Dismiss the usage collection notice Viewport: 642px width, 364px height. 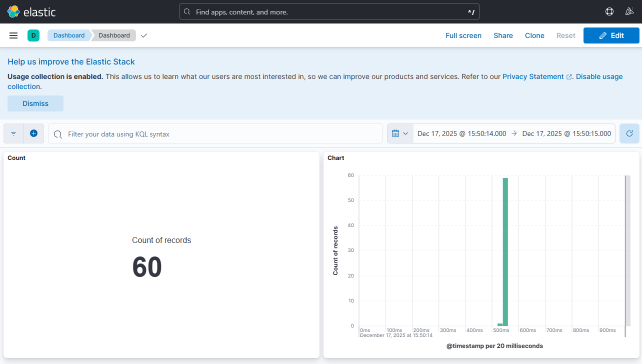tap(35, 103)
